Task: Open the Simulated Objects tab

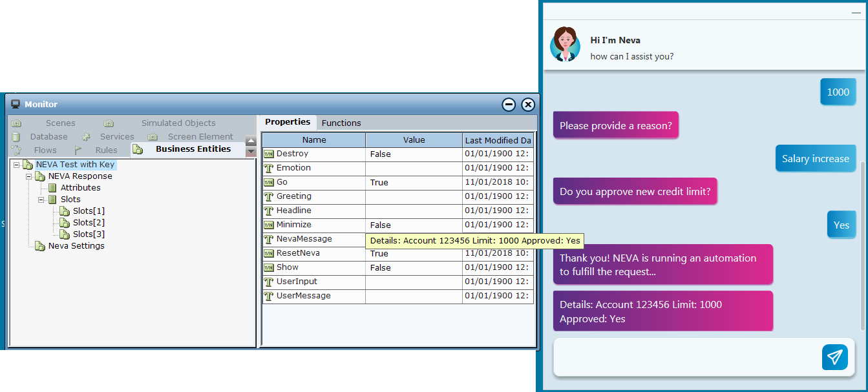Action: (x=178, y=123)
